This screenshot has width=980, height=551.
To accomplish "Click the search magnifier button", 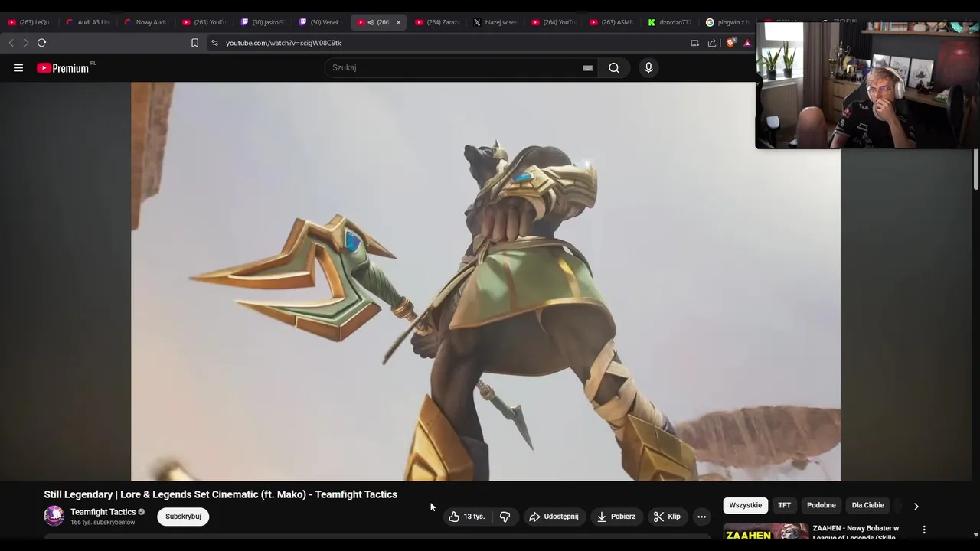I will pyautogui.click(x=614, y=68).
